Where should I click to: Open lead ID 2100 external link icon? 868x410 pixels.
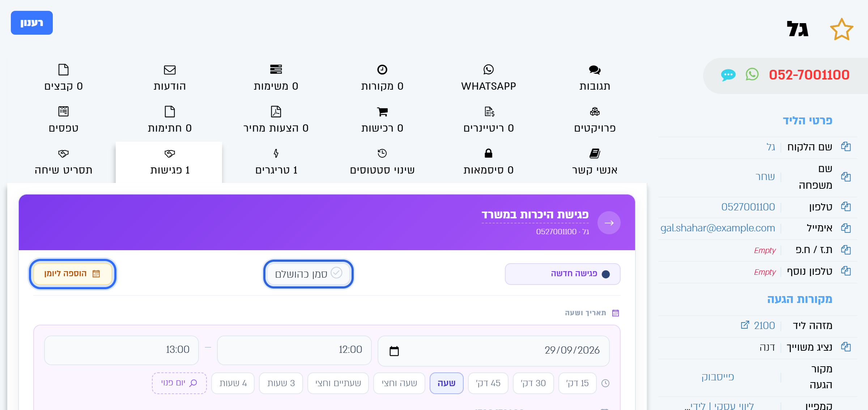coord(745,325)
